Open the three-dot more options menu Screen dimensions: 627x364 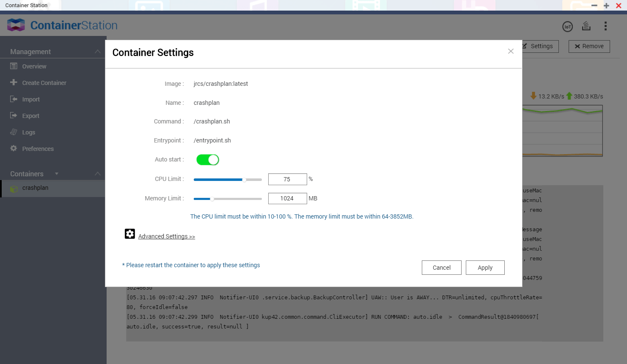(605, 26)
